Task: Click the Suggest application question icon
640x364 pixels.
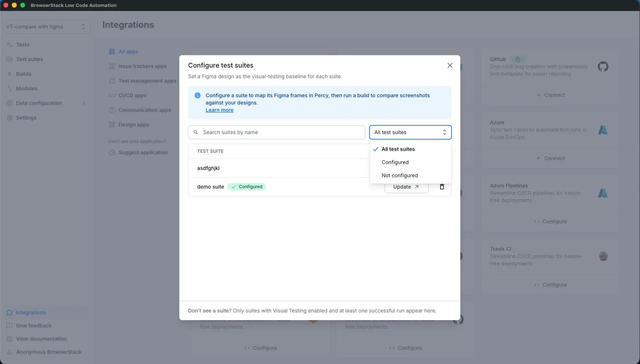Action: coord(112,152)
